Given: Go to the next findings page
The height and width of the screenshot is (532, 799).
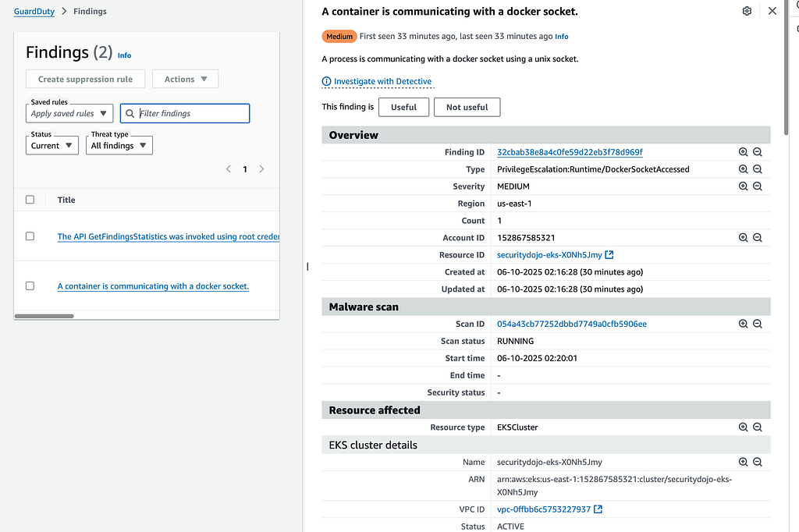Looking at the screenshot, I should pos(261,169).
